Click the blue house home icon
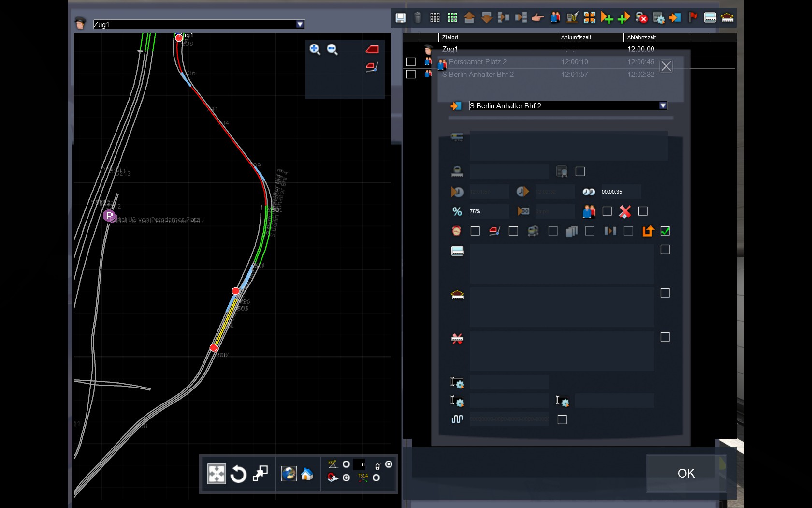Viewport: 812px width, 508px height. [x=307, y=474]
